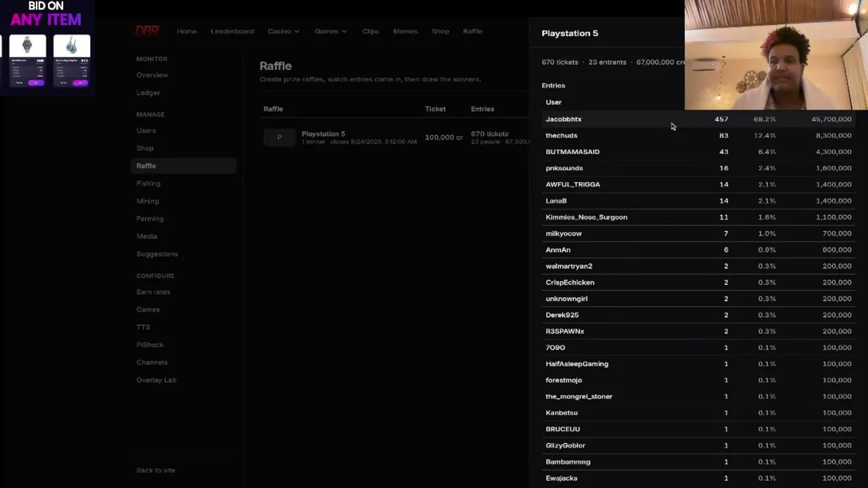The width and height of the screenshot is (868, 488).
Task: Click the 45,700,000 credits value for Jacobbhtx
Action: coord(831,119)
